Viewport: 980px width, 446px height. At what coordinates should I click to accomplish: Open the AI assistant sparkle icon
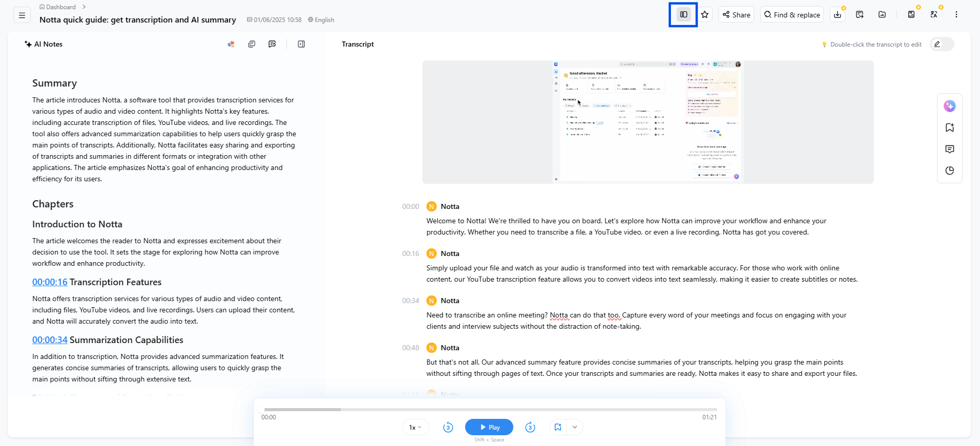click(x=950, y=106)
